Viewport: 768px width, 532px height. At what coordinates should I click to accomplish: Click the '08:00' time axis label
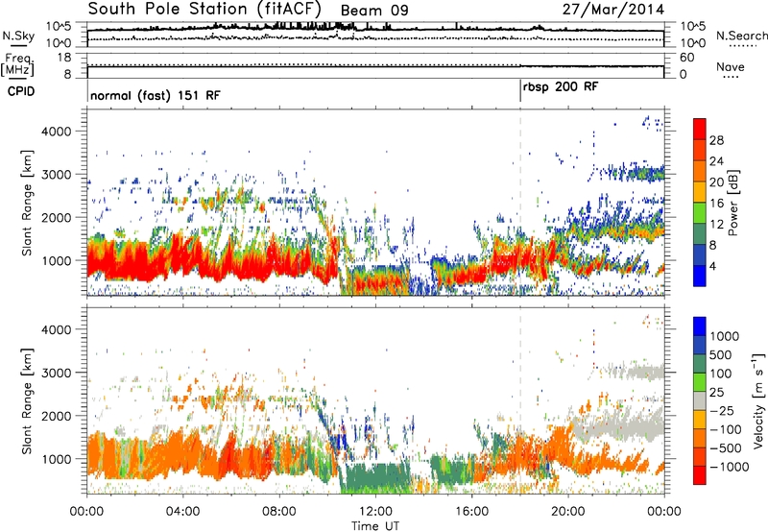(x=279, y=512)
